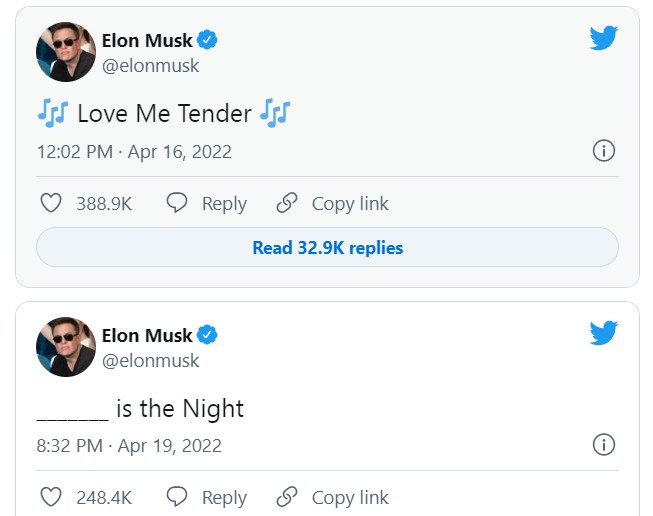Click chain link icon on first tweet
This screenshot has height=516, width=653.
point(287,203)
